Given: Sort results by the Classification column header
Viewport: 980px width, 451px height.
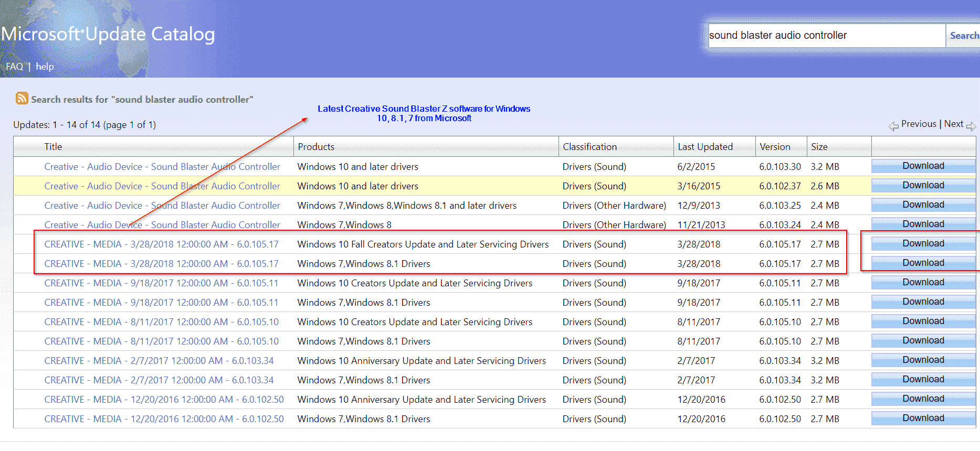Looking at the screenshot, I should click(x=590, y=147).
